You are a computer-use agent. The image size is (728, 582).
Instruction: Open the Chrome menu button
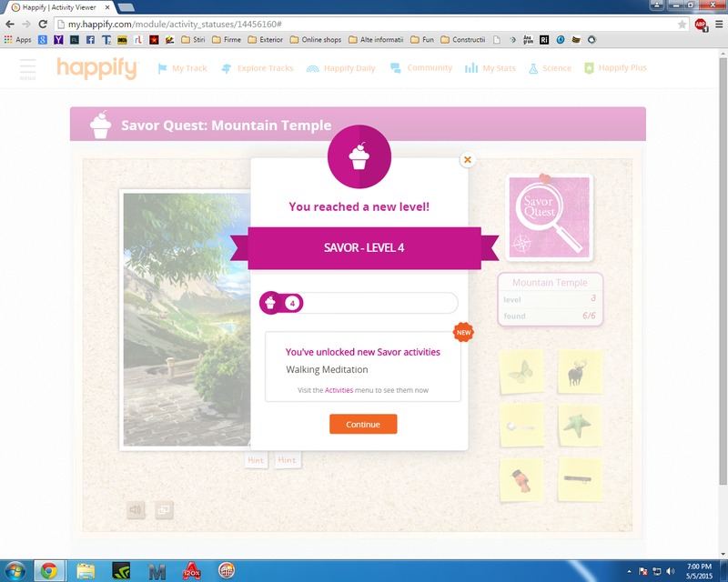click(719, 25)
